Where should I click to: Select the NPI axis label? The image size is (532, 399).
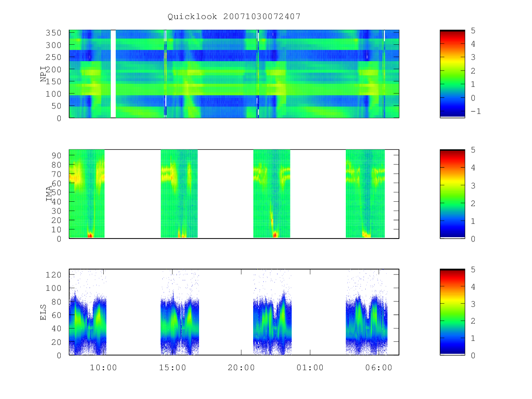pos(44,74)
